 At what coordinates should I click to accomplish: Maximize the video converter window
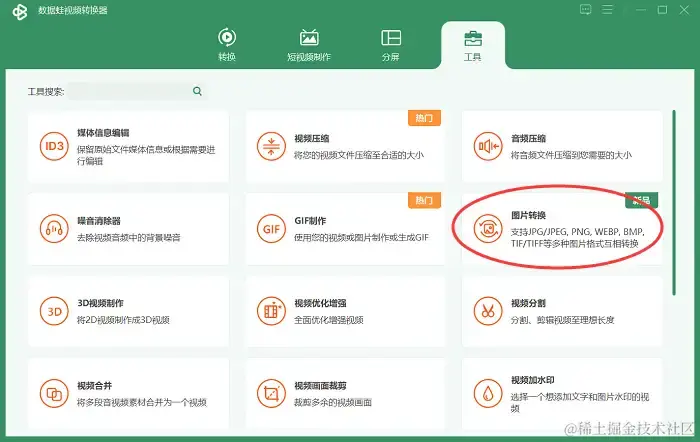[x=662, y=10]
